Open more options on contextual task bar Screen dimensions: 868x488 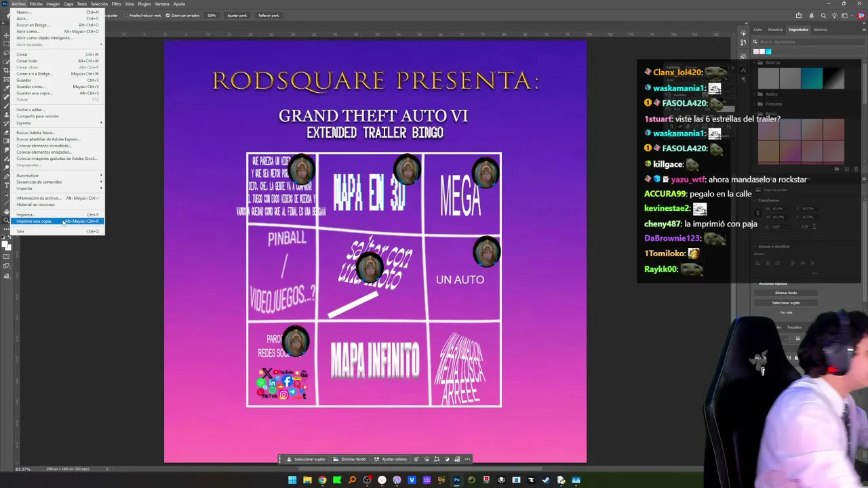[467, 459]
